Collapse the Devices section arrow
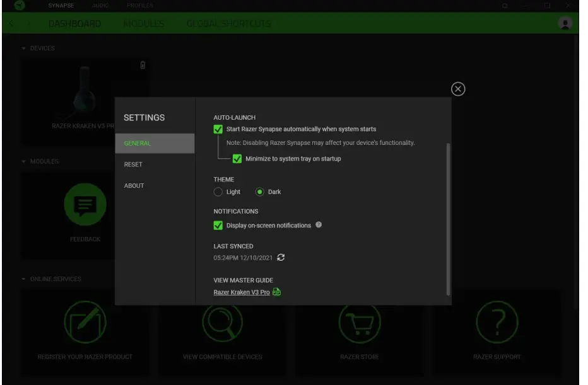 click(x=24, y=49)
